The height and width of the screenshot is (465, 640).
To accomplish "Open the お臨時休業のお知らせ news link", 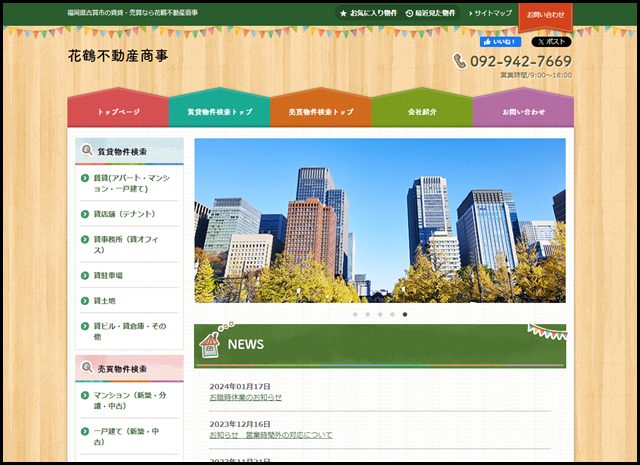I will (246, 397).
